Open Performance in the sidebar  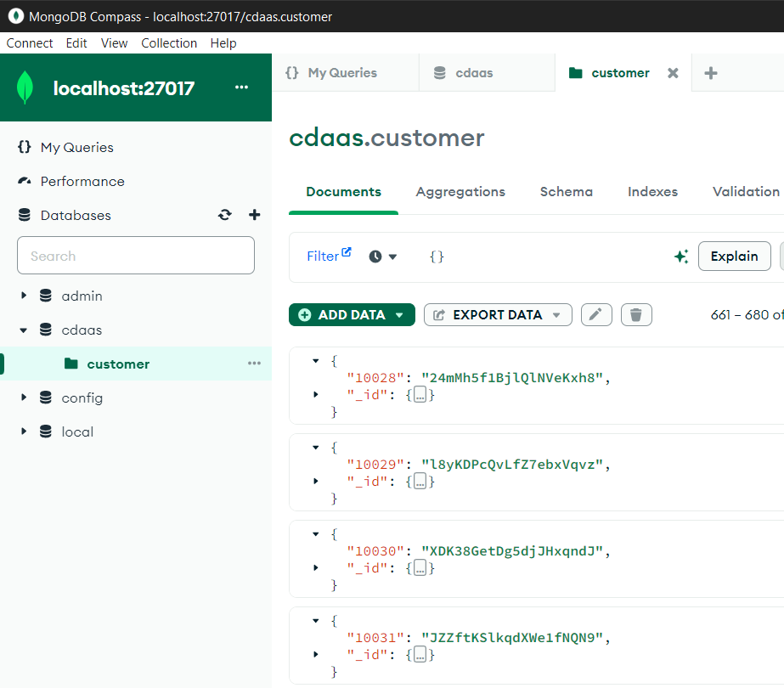tap(82, 181)
